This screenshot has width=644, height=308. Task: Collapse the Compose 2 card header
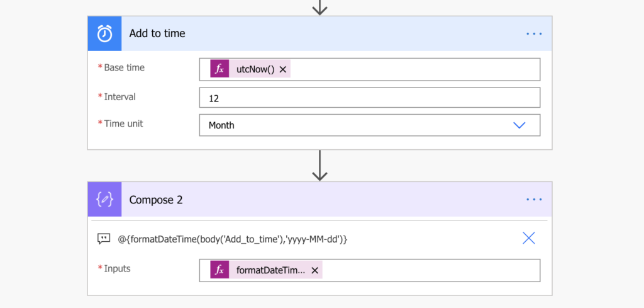pos(320,200)
